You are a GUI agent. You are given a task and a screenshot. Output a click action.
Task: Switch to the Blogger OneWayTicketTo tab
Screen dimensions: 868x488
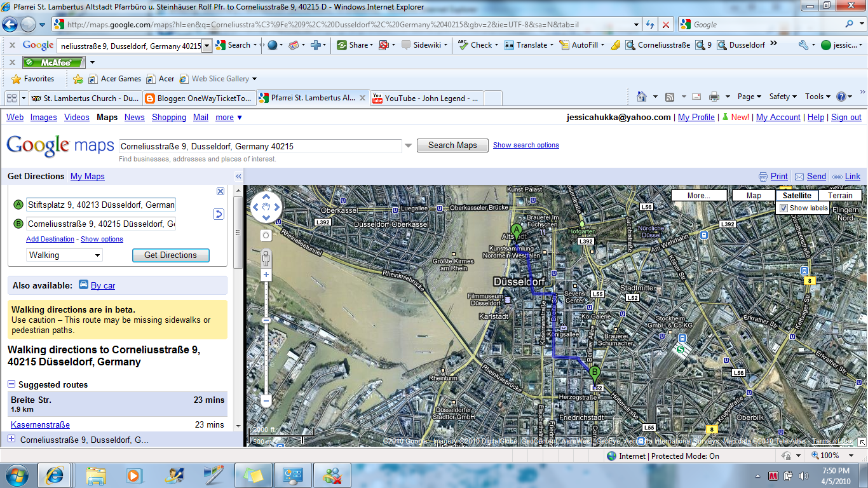point(198,98)
